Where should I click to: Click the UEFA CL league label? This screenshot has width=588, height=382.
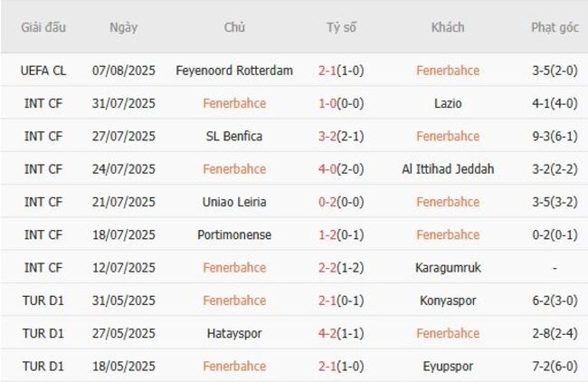pyautogui.click(x=43, y=71)
